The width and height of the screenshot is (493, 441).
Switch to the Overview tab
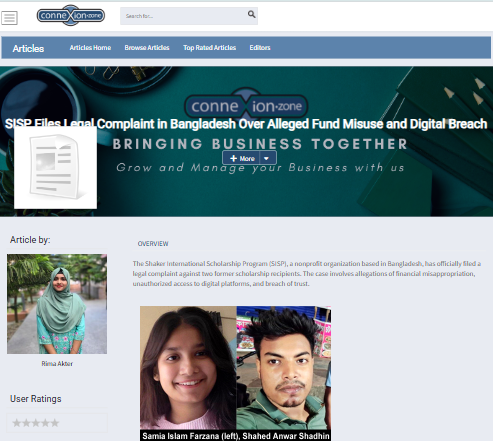pyautogui.click(x=153, y=244)
